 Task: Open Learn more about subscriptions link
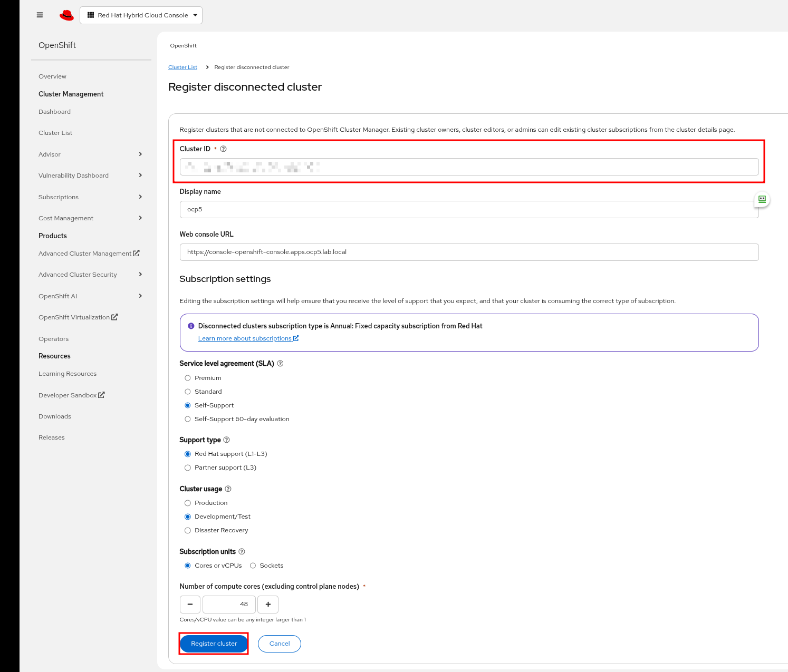click(x=248, y=338)
